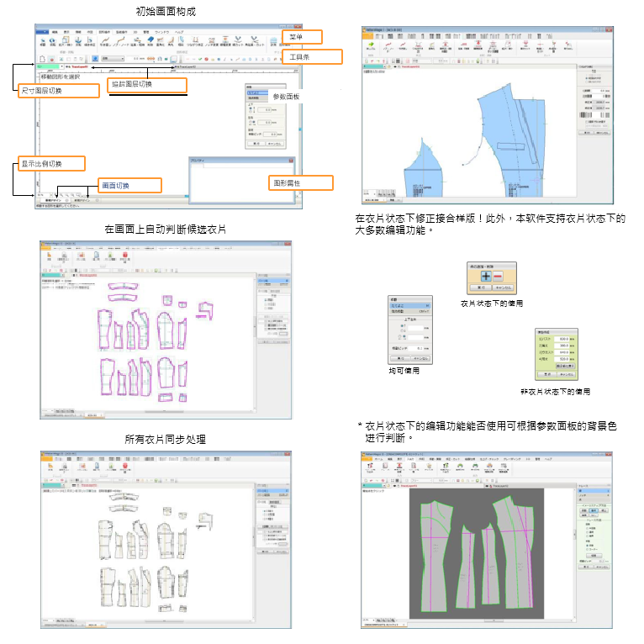Click the red minus icon in the point panel
This screenshot has width=644, height=644.
[x=499, y=275]
